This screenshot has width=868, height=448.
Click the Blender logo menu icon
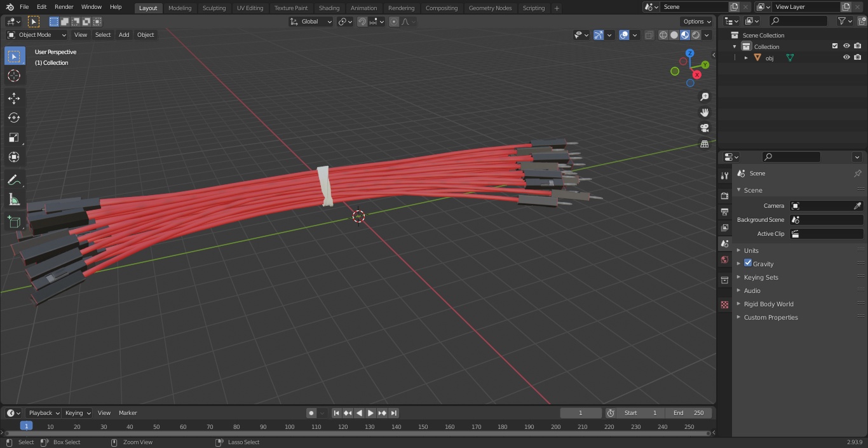coord(10,7)
